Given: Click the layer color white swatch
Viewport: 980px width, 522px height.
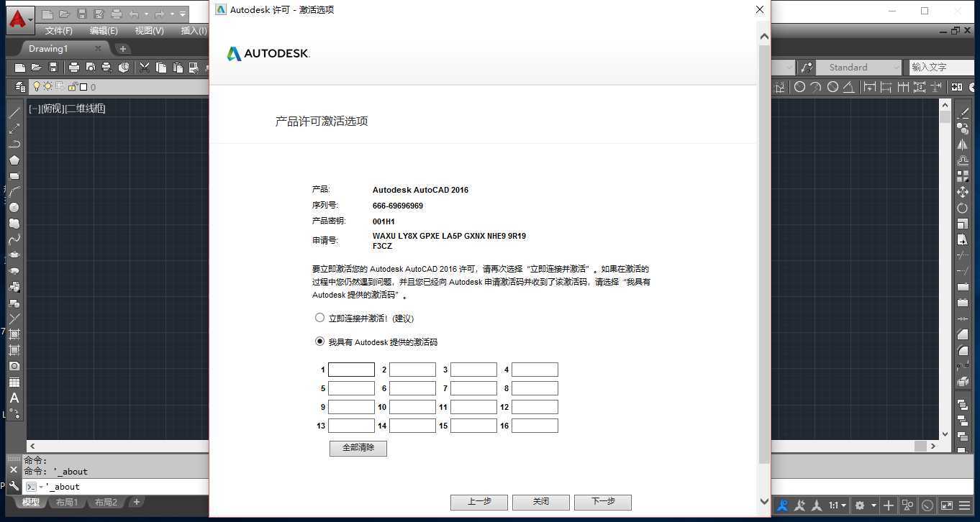Looking at the screenshot, I should [83, 87].
